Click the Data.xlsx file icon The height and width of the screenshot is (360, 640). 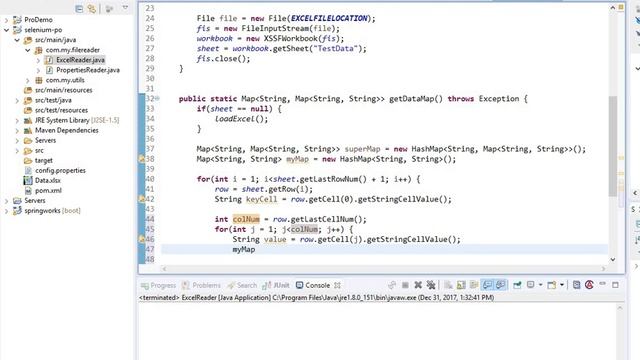28,180
